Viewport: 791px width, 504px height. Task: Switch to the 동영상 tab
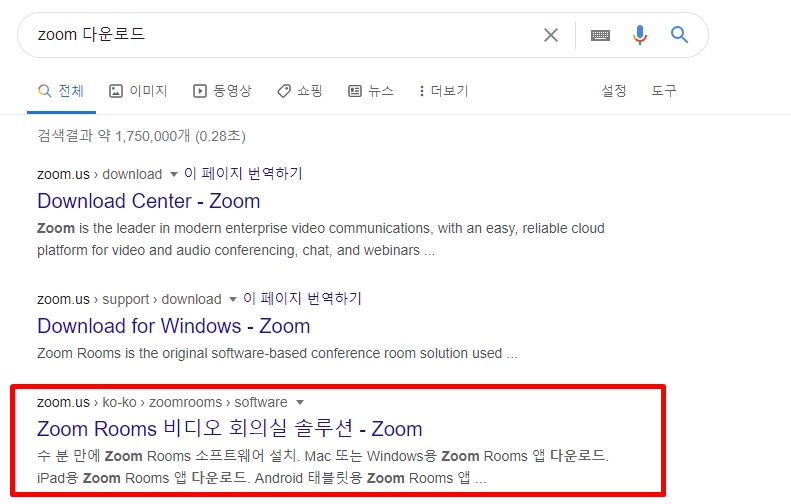pos(222,91)
